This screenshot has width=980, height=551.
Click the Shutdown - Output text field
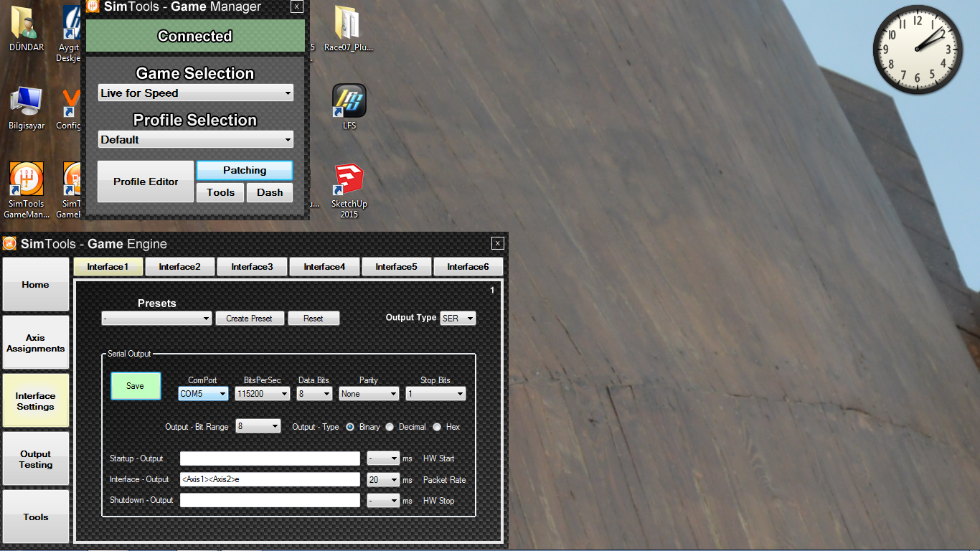point(270,500)
